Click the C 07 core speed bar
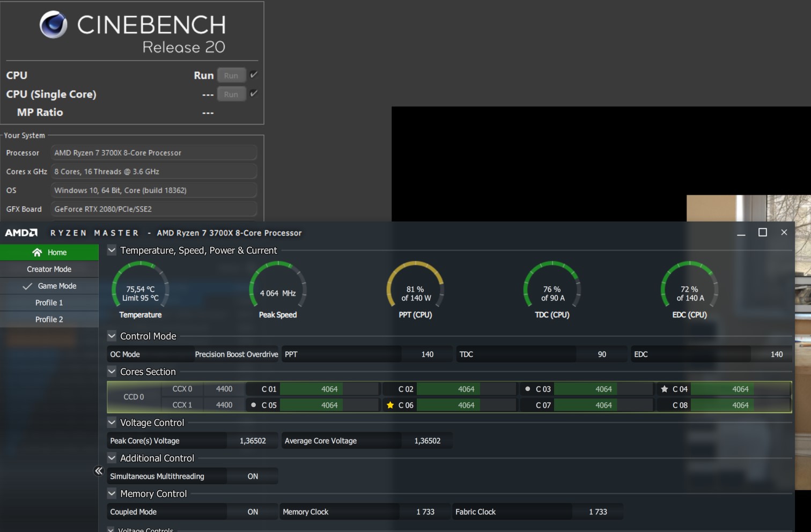The image size is (811, 532). 603,405
